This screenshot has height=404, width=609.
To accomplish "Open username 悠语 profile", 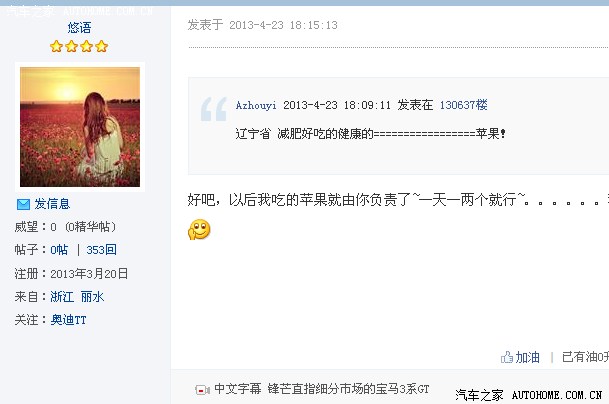I will point(79,28).
